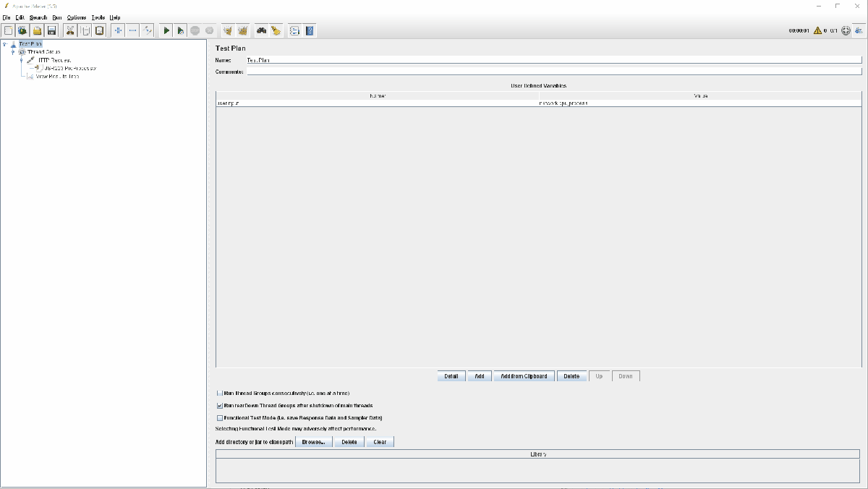This screenshot has height=489, width=868.
Task: Save the test plan with floppy icon
Action: (x=51, y=30)
